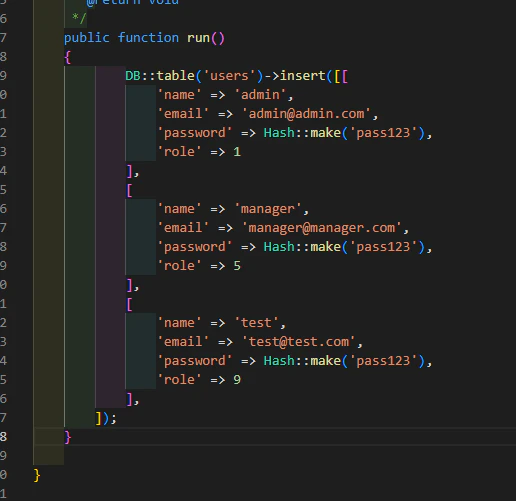Viewport: 516px width, 501px height.
Task: Click the manager role value 5
Action: click(237, 266)
